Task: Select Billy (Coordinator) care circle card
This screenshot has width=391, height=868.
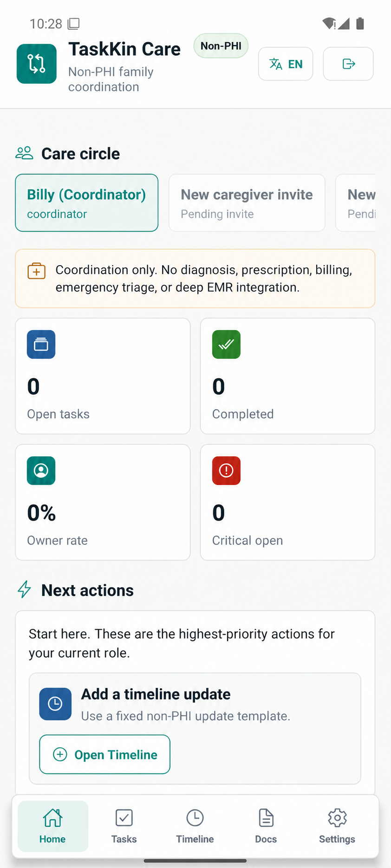Action: point(87,202)
